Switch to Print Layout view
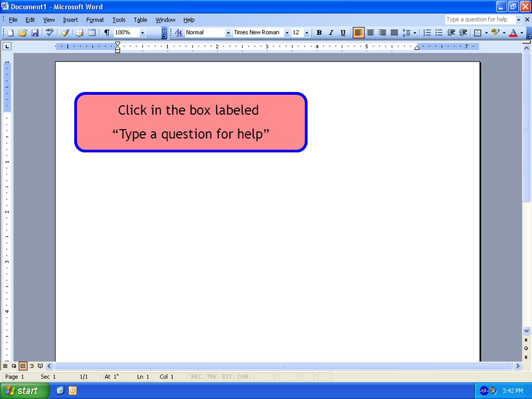Viewport: 532px width, 399px height. (x=23, y=366)
